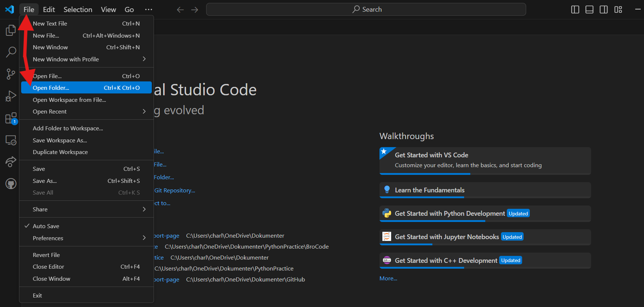Open the Explorer view in activity bar
This screenshot has width=644, height=307.
(11, 30)
